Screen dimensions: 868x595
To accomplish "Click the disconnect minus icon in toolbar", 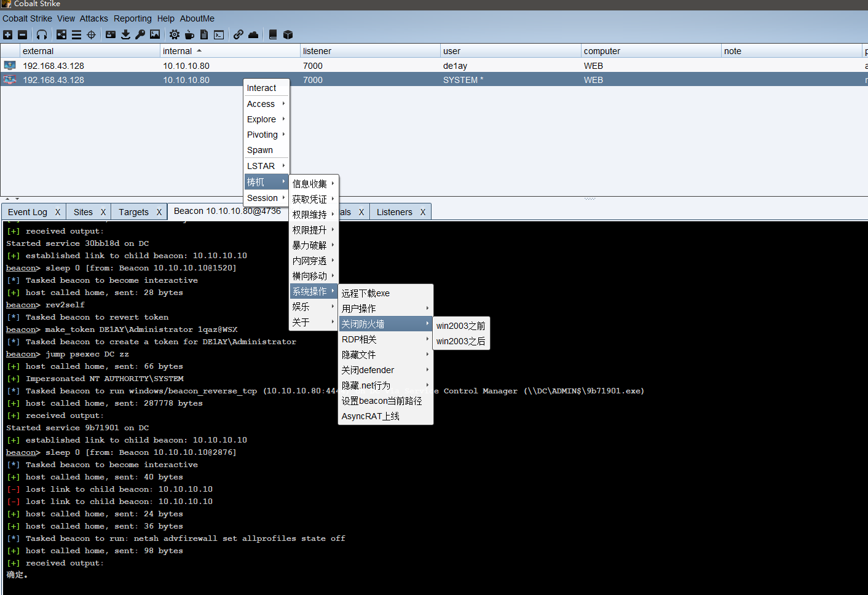I will [22, 35].
